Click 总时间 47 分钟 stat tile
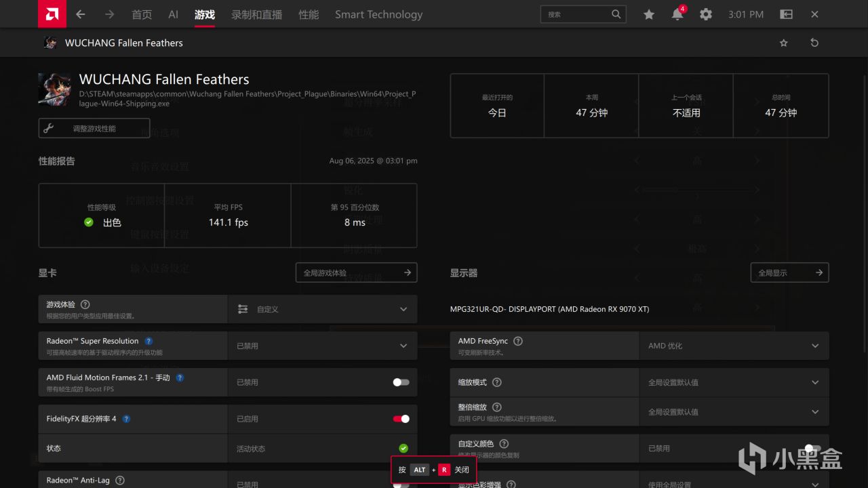Viewport: 868px width, 488px height. click(781, 106)
